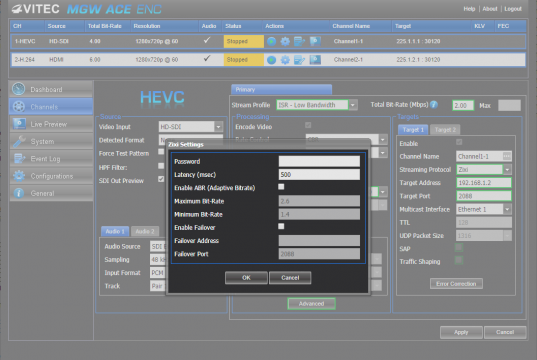Image resolution: width=537 pixels, height=360 pixels.
Task: Select the Primary tab
Action: (281, 89)
